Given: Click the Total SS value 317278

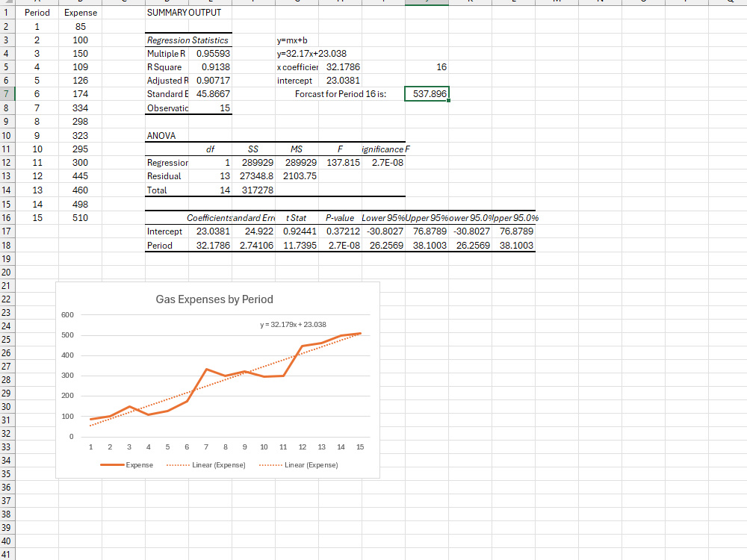Looking at the screenshot, I should click(253, 190).
